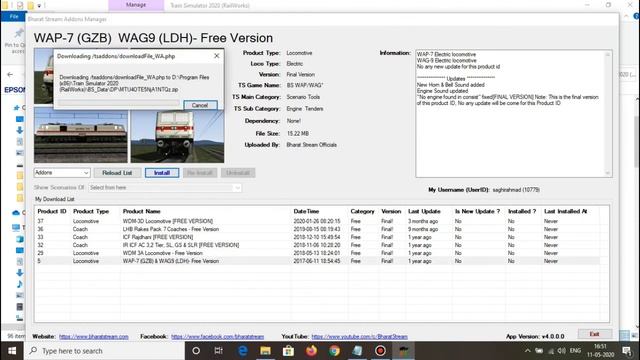Viewport: 640px width, 360px height.
Task: Open the Music item in Explorer sidebar
Action: pos(20,284)
